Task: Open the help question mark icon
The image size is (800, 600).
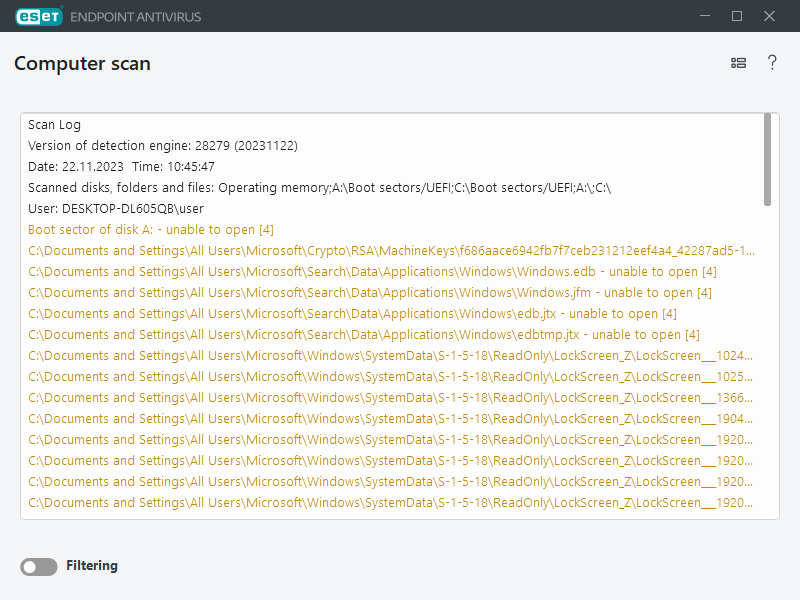Action: point(772,63)
